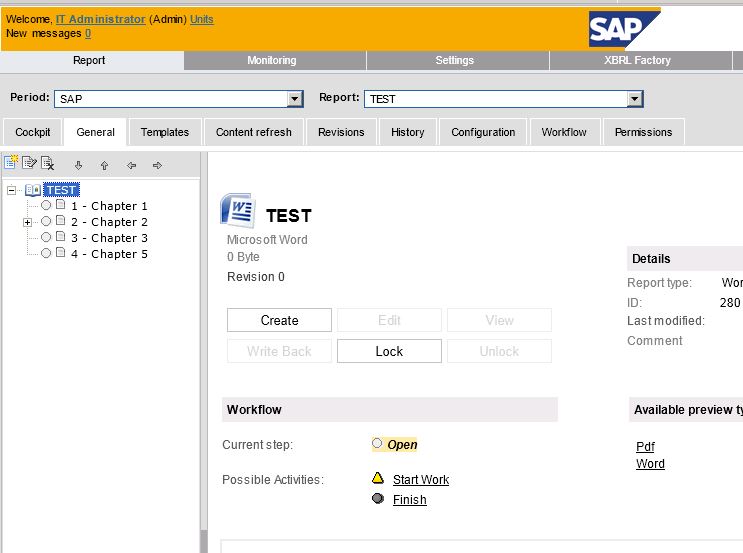Outdent chapter with the left arrow icon
The height and width of the screenshot is (553, 743).
(x=131, y=165)
